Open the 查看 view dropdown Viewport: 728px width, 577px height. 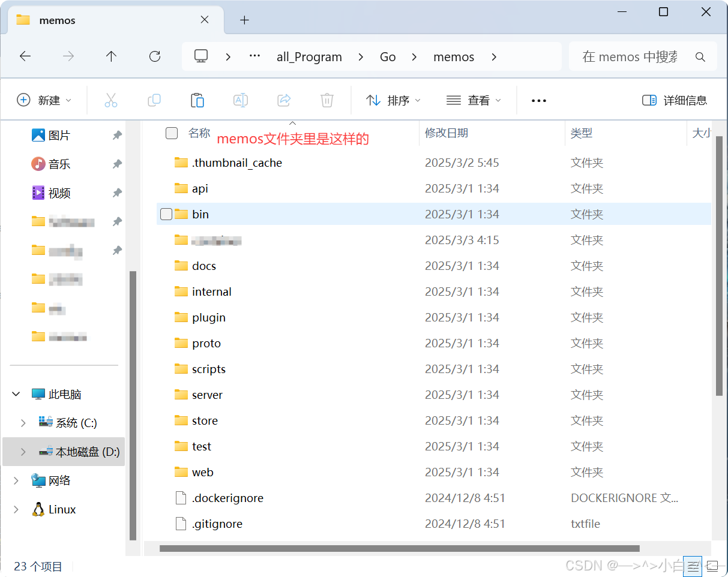click(x=474, y=100)
